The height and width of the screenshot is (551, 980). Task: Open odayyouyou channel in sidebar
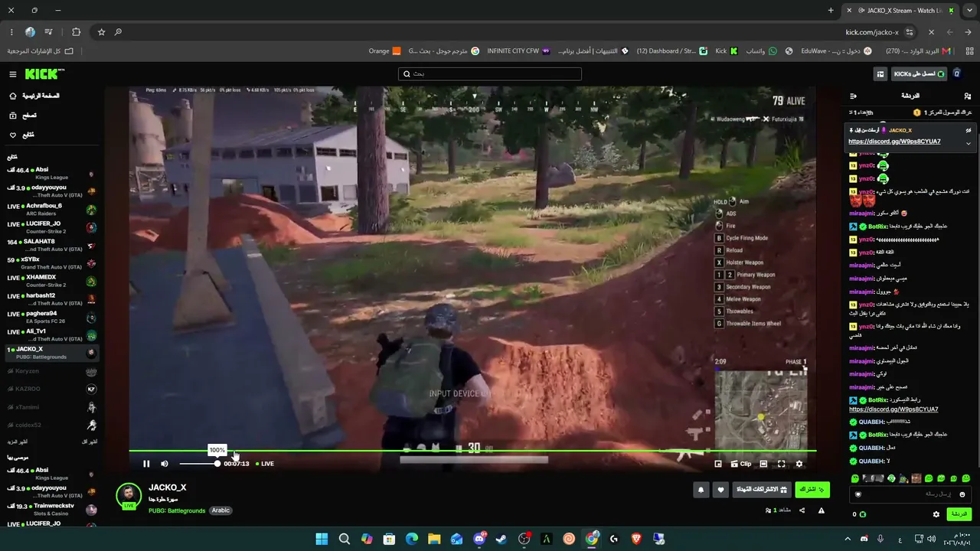[51, 191]
